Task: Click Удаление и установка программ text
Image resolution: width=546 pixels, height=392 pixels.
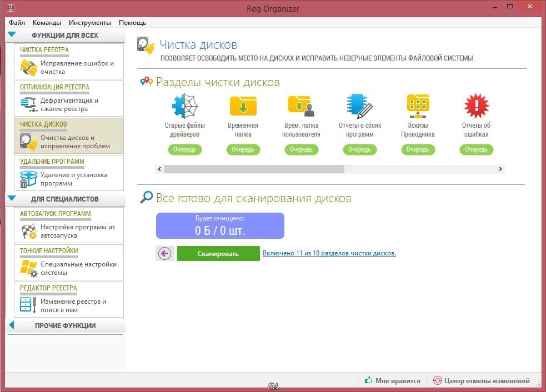Action: coord(74,179)
